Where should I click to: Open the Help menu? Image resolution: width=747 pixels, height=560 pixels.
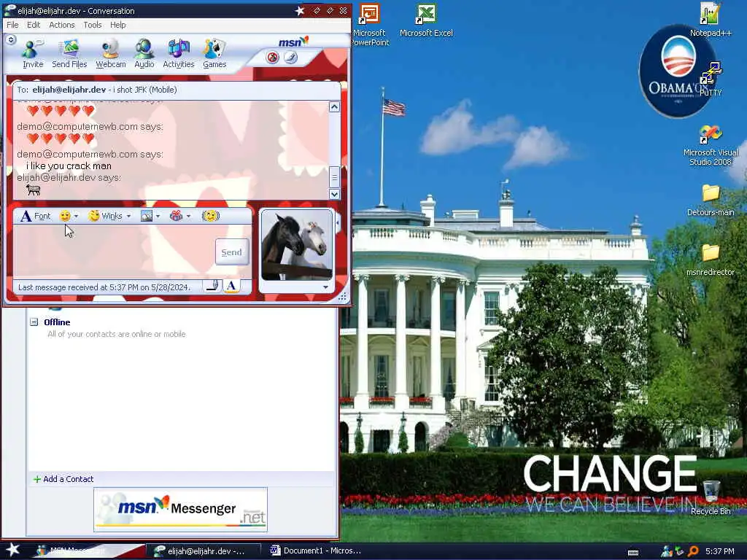pyautogui.click(x=117, y=25)
